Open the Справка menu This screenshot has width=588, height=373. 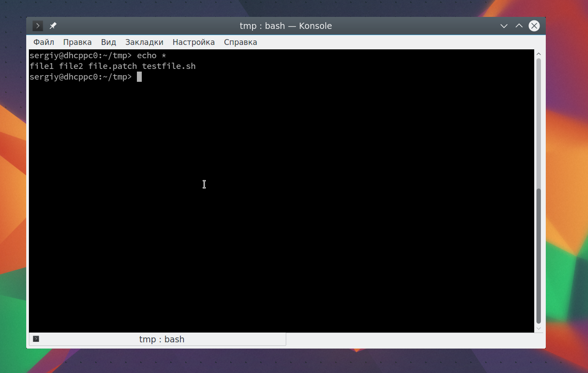(240, 42)
